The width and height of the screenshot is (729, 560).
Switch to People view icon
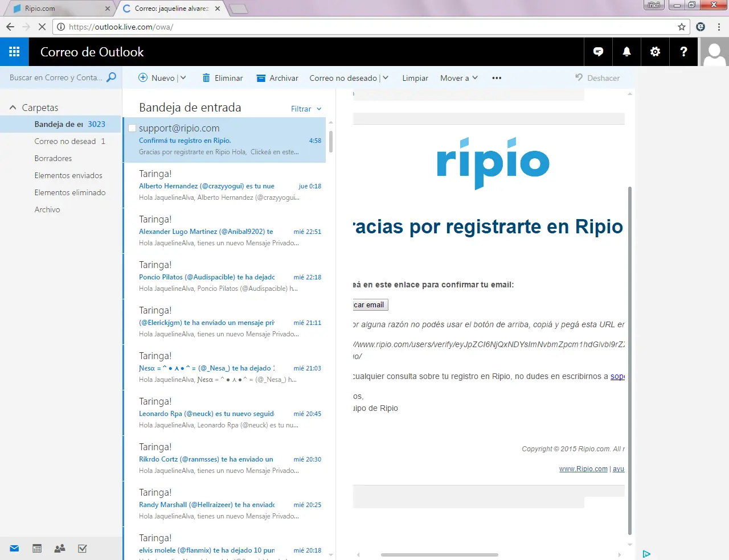60,549
